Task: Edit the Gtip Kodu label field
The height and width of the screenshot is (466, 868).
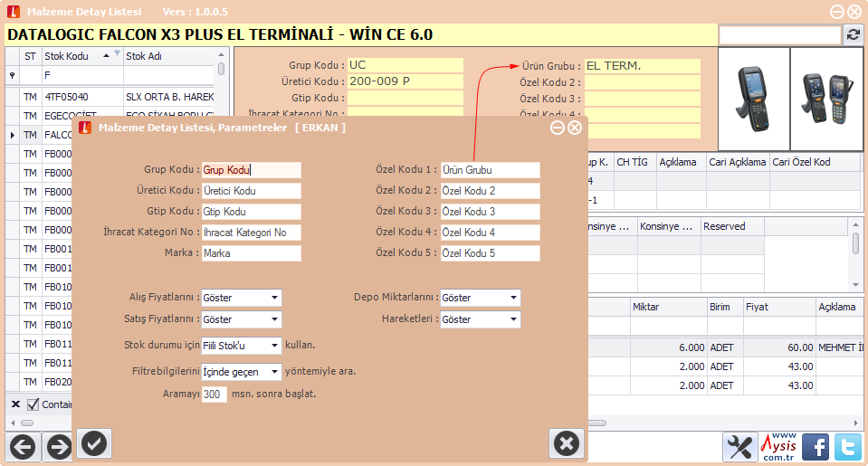Action: (x=252, y=212)
